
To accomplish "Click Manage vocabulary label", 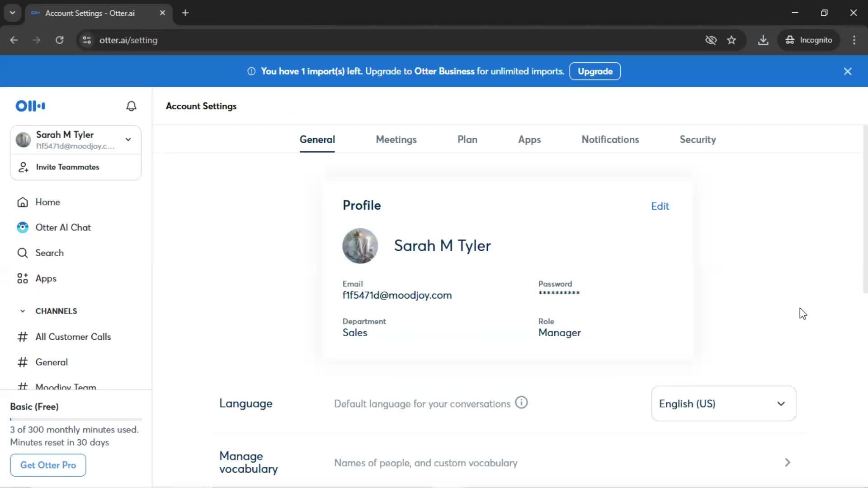I will (249, 463).
